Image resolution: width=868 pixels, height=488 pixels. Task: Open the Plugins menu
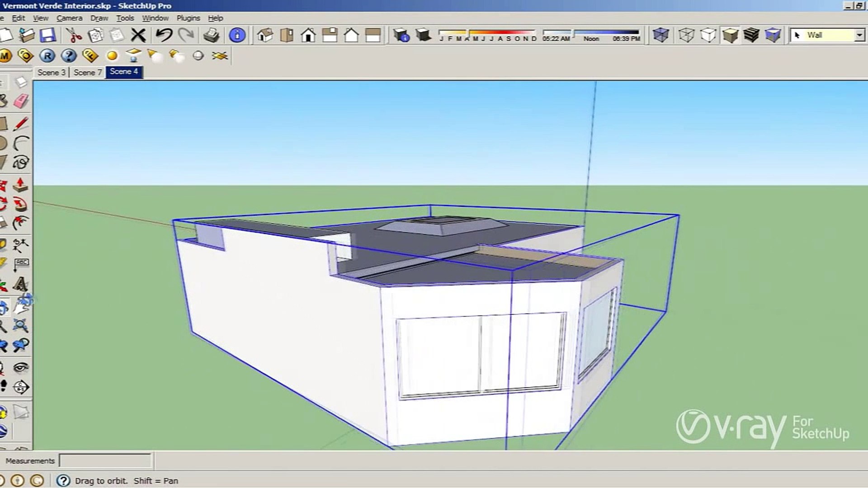(188, 18)
